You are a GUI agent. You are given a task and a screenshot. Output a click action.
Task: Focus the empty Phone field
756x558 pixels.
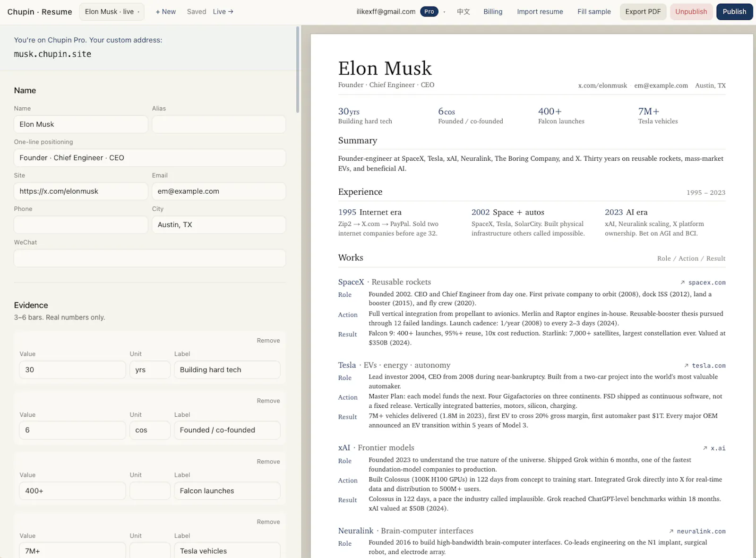(81, 225)
